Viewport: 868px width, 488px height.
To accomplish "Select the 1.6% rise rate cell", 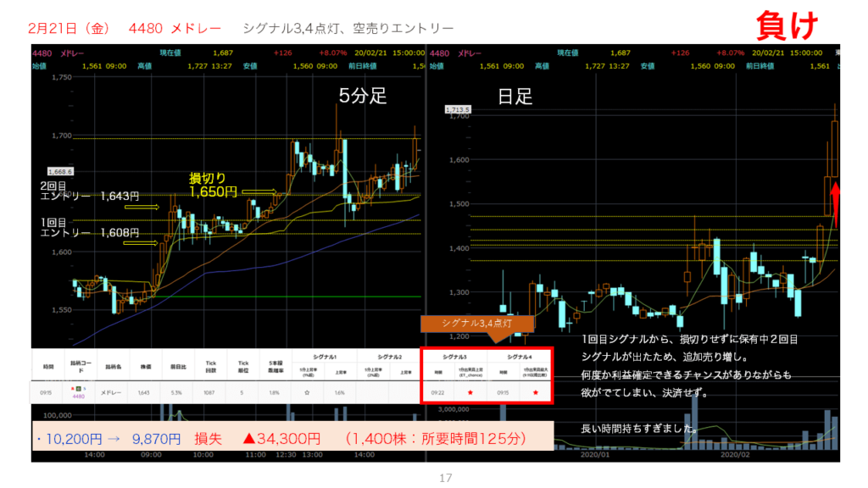I will 339,392.
